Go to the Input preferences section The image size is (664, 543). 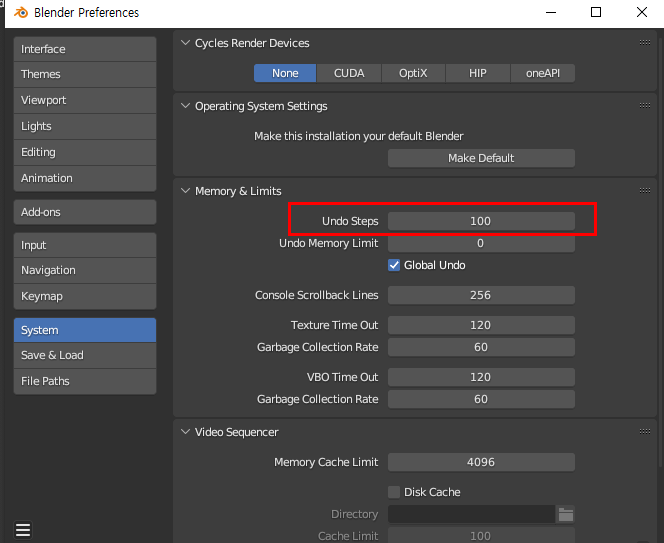click(x=85, y=245)
